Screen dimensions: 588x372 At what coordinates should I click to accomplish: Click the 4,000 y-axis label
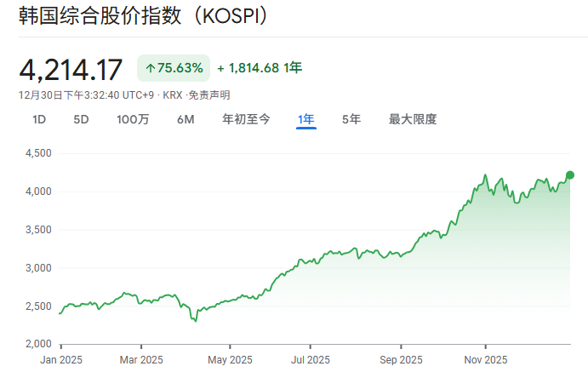pos(38,192)
